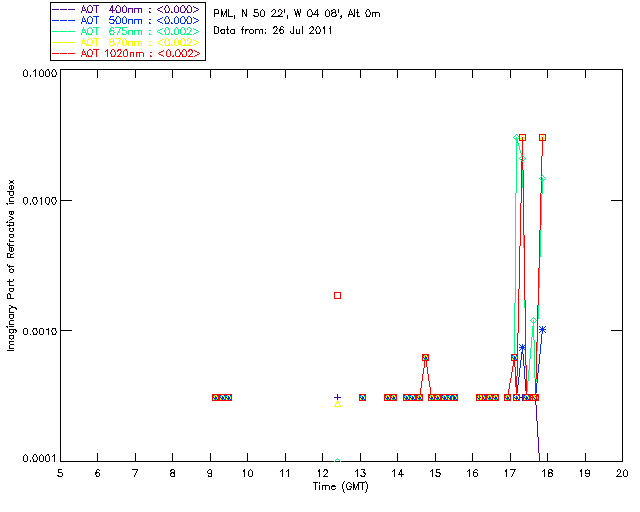Click the AOT 870nm legend entry
The height and width of the screenshot is (512, 640).
tap(126, 42)
